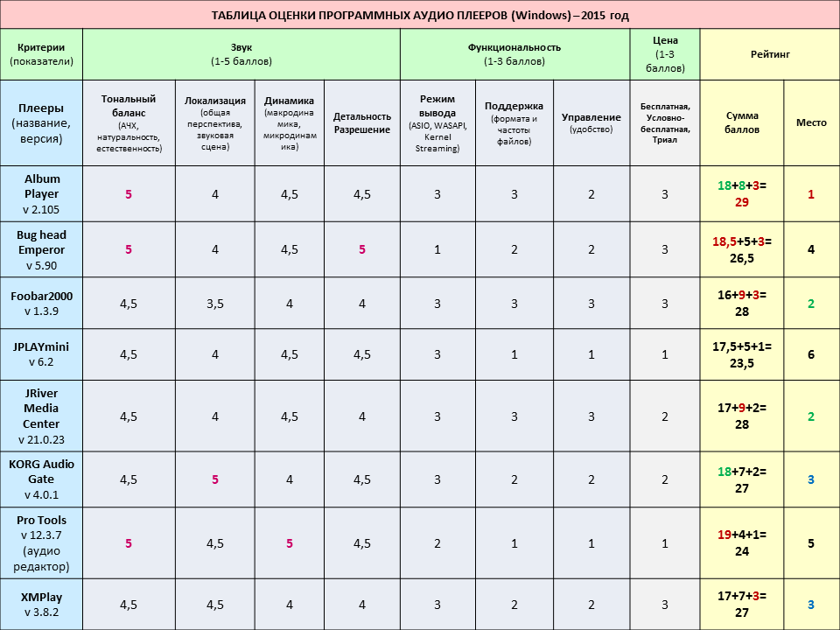Select the "Bug head Emperor v 5.90" name cell

point(41,249)
